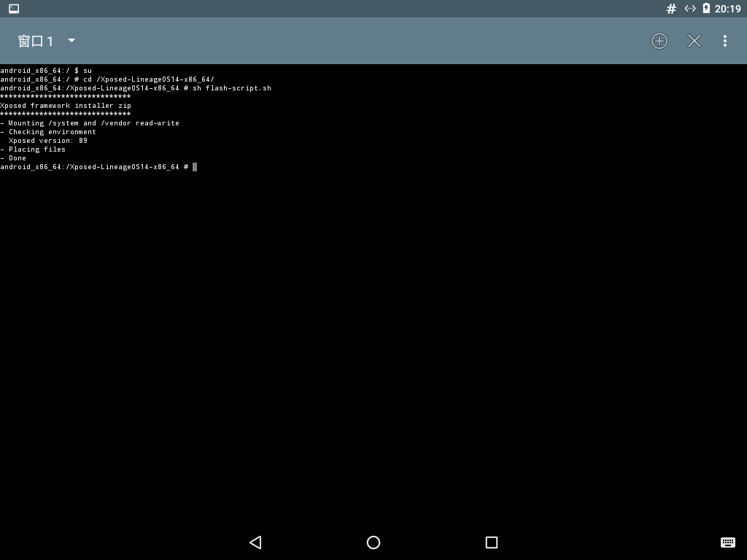This screenshot has height=560, width=747.
Task: Select the 窗口 1 window title
Action: pos(36,41)
